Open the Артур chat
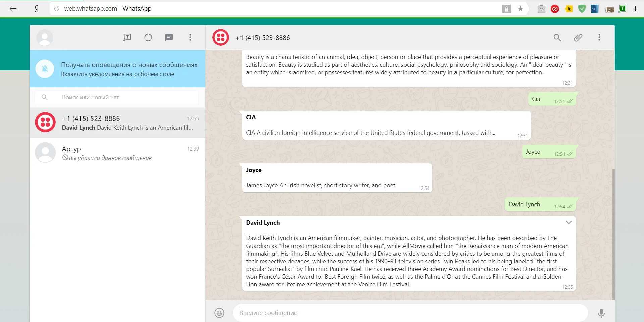Screen dimensions: 644x322 click(x=117, y=153)
